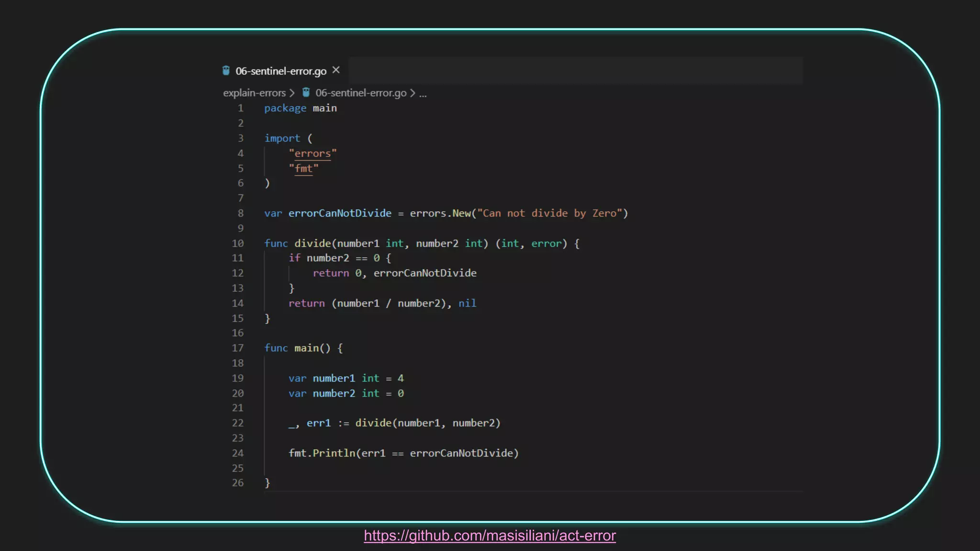Click 'err1' variable on line 22
The image size is (980, 551).
319,423
